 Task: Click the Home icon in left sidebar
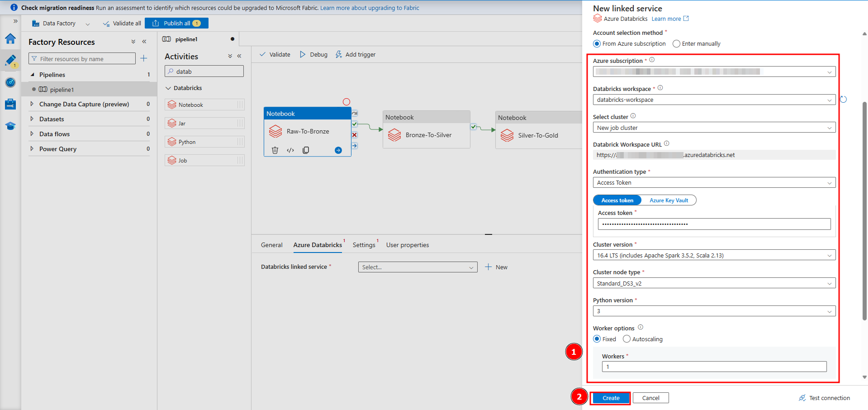pyautogui.click(x=10, y=39)
